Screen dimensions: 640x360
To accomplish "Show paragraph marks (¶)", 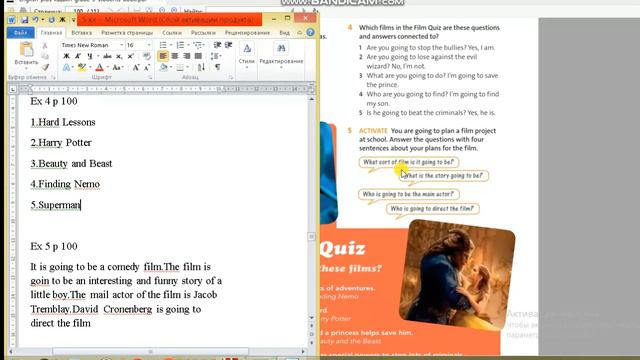I will [218, 67].
